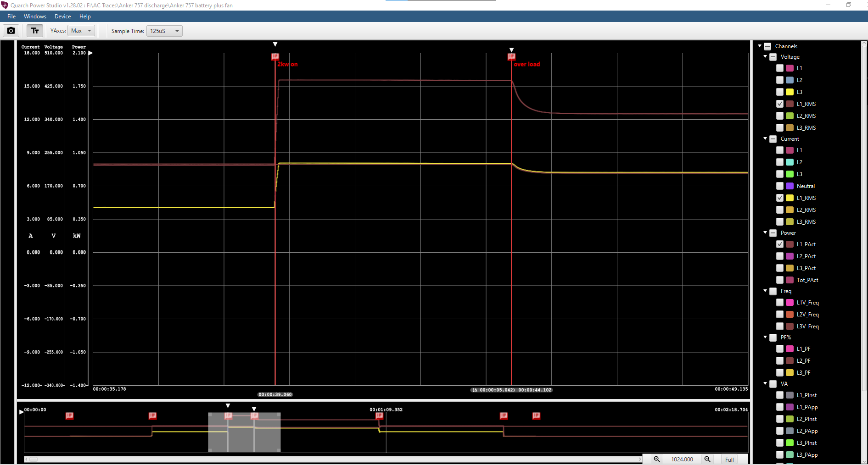Enable the L3_PF channel
Image resolution: width=868 pixels, height=465 pixels.
tap(780, 372)
